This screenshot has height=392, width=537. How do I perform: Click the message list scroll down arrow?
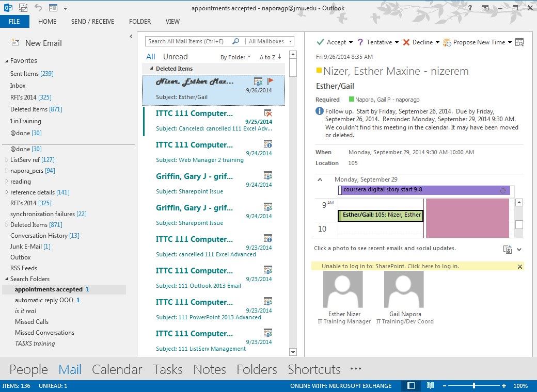click(x=293, y=352)
